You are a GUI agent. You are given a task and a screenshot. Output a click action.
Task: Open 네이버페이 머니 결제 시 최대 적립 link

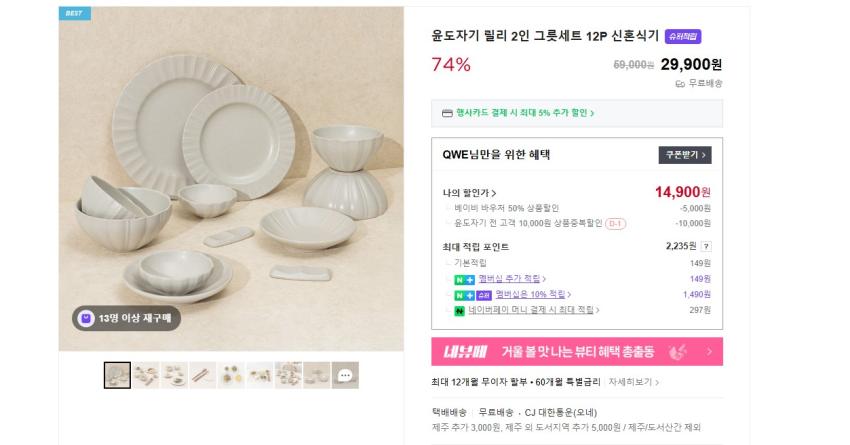tap(533, 311)
